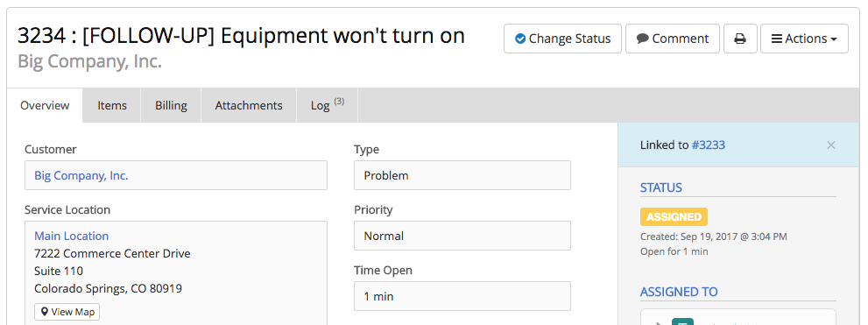Click the Change Status checkmark icon
The image size is (868, 325).
(x=519, y=39)
